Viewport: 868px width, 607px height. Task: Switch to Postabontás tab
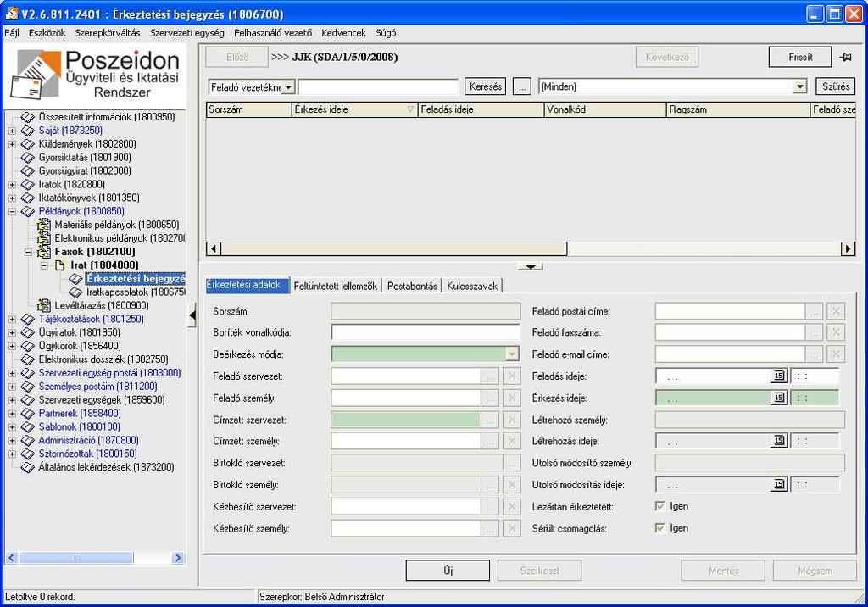pos(413,286)
